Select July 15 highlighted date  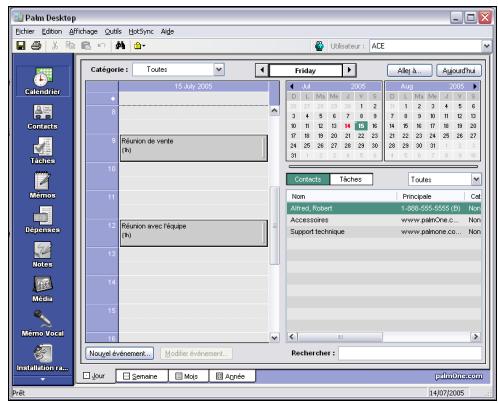(x=361, y=126)
